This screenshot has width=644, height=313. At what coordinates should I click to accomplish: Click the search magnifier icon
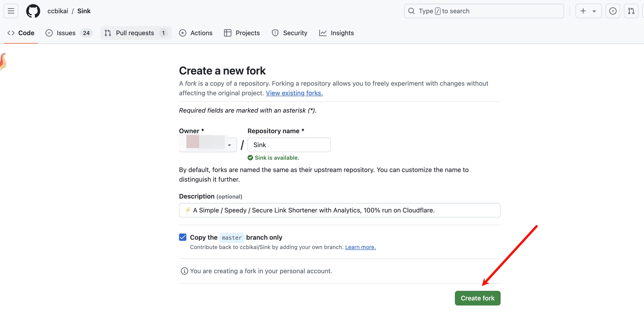411,11
